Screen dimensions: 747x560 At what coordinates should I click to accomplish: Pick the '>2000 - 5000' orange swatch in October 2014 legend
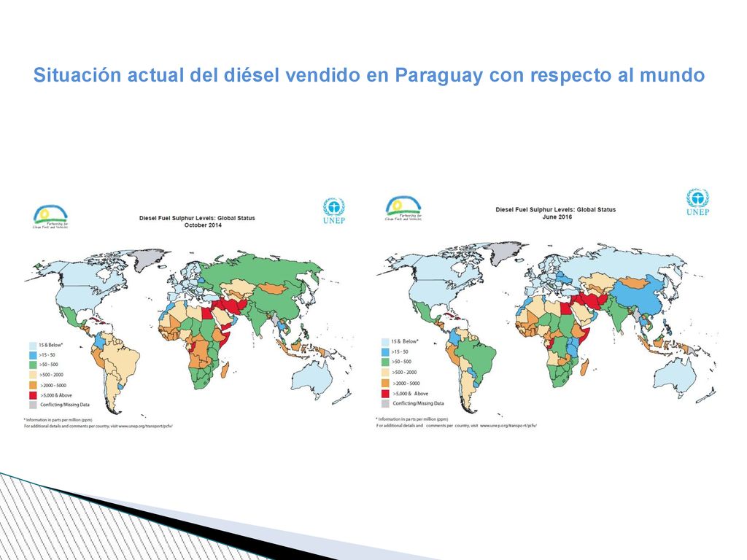33,385
